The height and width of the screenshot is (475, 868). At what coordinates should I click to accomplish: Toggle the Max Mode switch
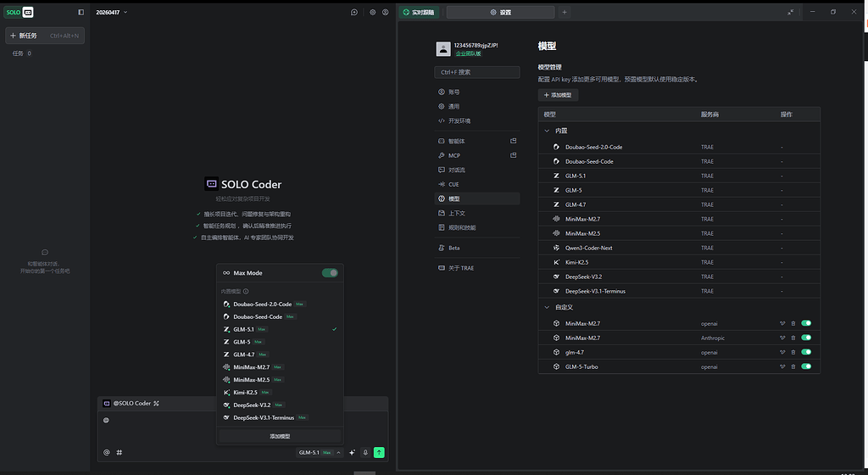tap(330, 273)
